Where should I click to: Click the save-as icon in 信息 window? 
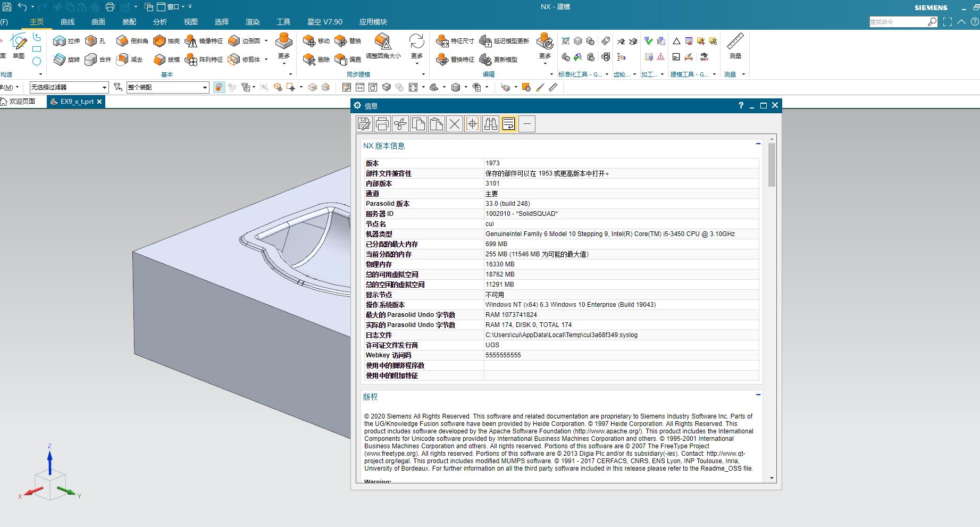point(364,124)
